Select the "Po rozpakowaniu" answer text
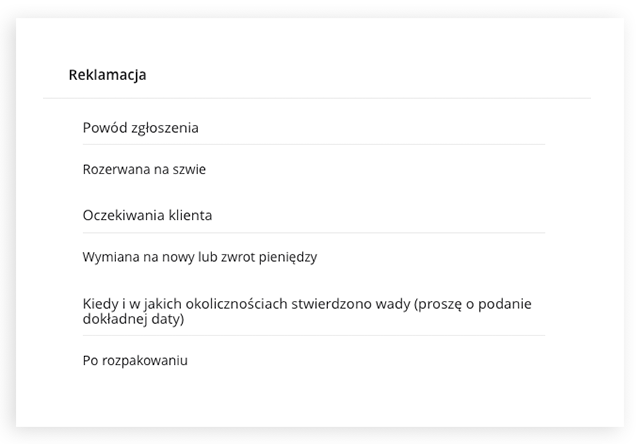Viewport: 639px width, 444px height. pos(135,361)
